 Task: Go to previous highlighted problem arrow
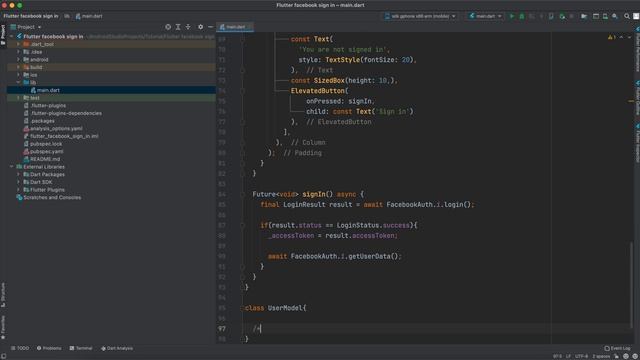coord(622,37)
